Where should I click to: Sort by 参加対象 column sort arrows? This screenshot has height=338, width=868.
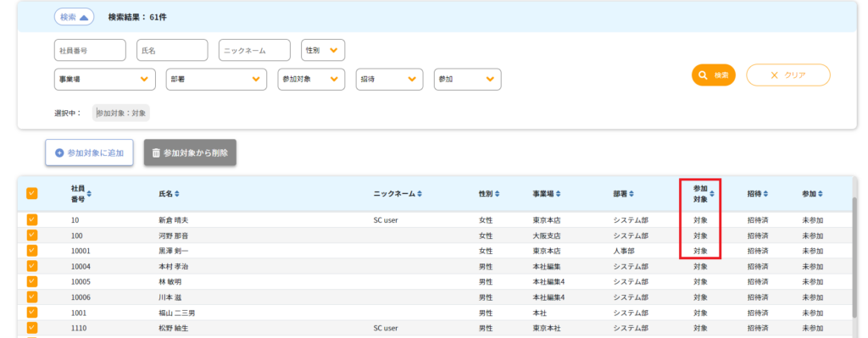[x=712, y=194]
